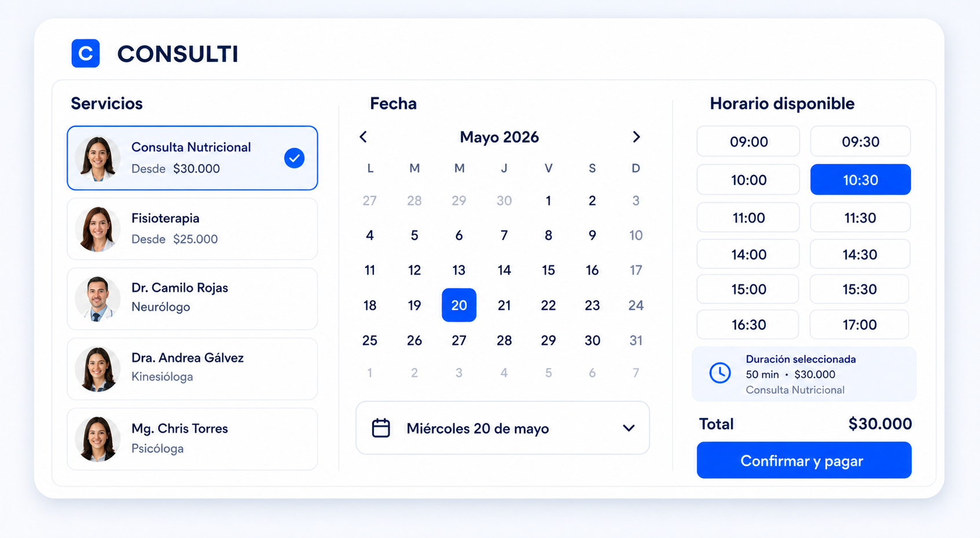The width and height of the screenshot is (980, 538).
Task: Select day 16 in the calendar
Action: tap(592, 270)
